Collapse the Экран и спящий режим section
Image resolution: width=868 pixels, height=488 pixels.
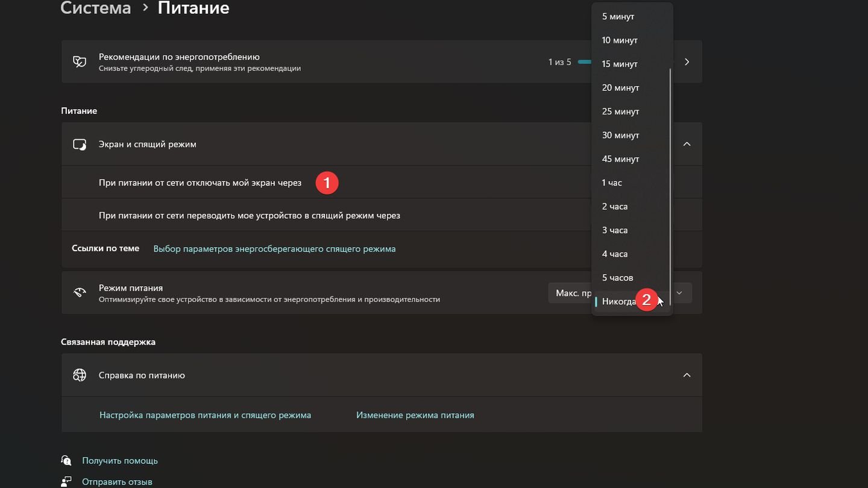[687, 144]
